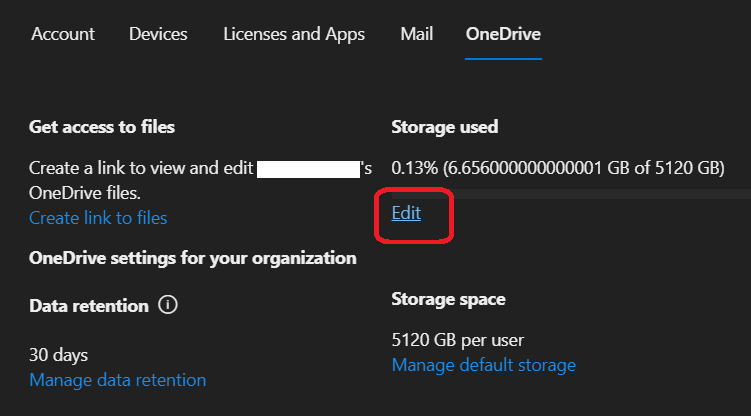Click Edit under Storage used
Screen dimensions: 751x416
406,213
